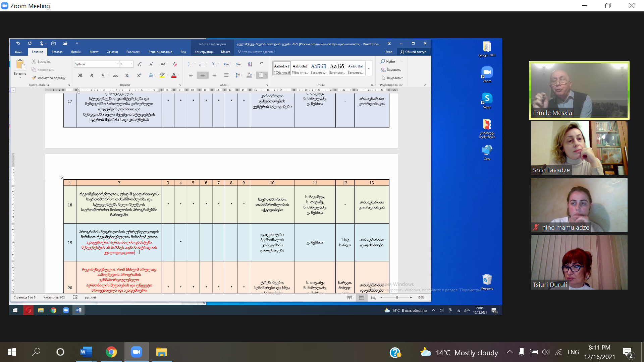Click the Найти (Find) button
This screenshot has width=644, height=362.
tap(388, 61)
